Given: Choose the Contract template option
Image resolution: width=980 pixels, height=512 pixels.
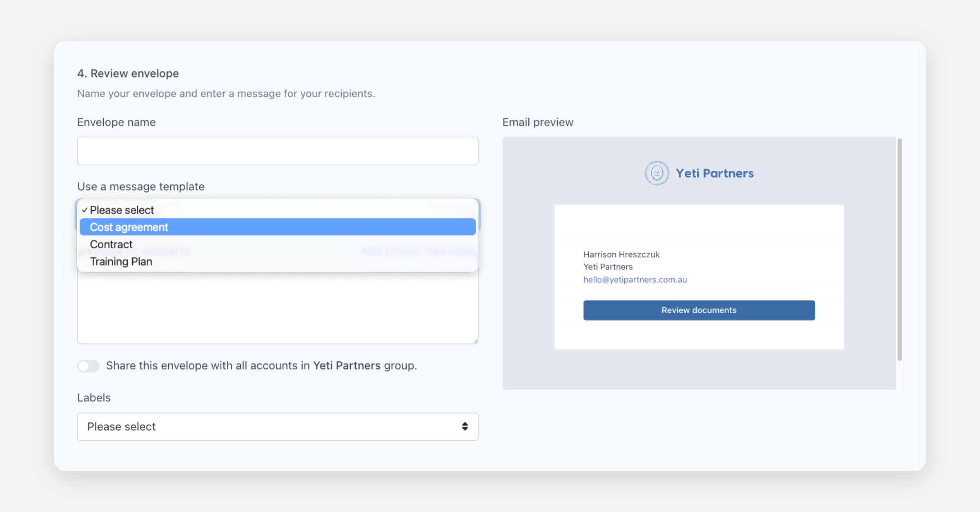Looking at the screenshot, I should (x=111, y=244).
